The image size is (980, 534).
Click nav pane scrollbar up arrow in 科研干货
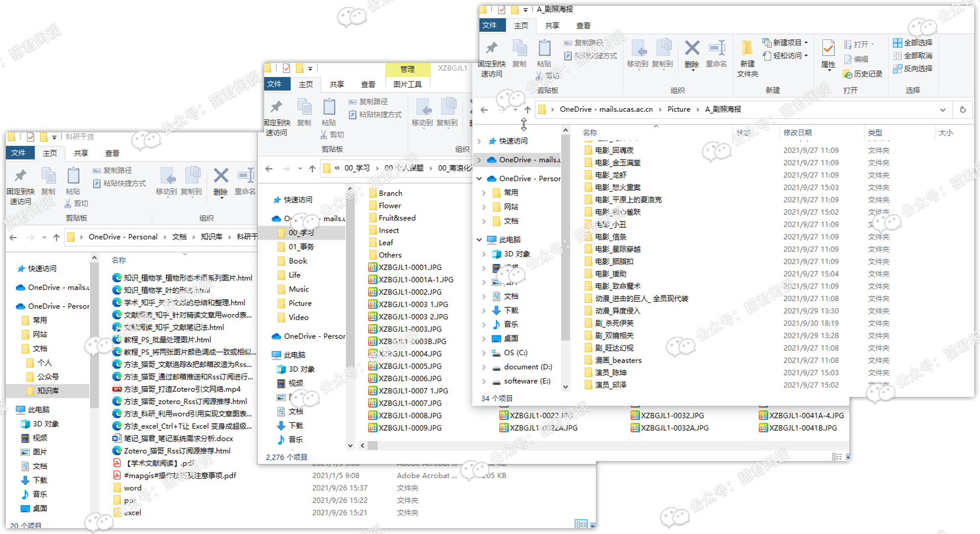(x=94, y=258)
